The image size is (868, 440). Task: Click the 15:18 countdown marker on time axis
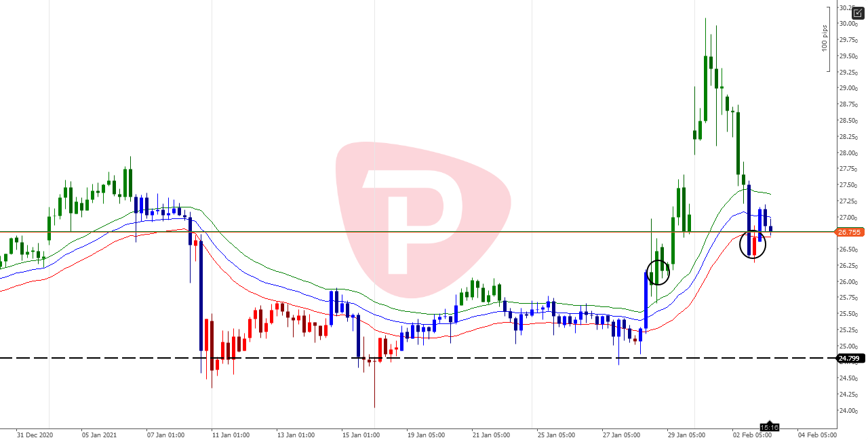(768, 427)
